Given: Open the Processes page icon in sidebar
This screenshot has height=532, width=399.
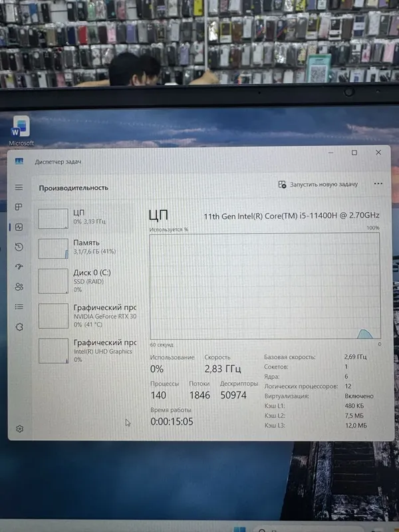Looking at the screenshot, I should click(x=19, y=207).
